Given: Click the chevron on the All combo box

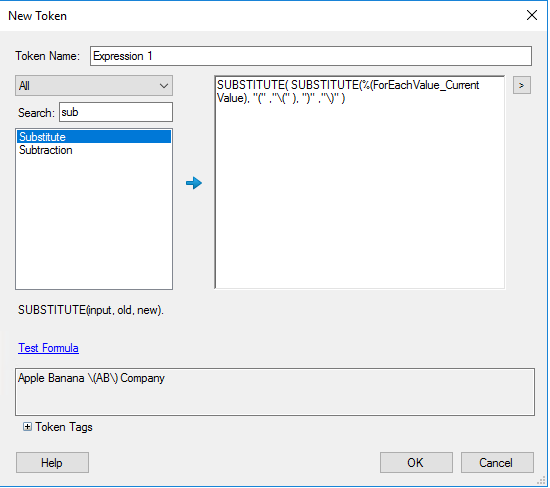Looking at the screenshot, I should 163,86.
